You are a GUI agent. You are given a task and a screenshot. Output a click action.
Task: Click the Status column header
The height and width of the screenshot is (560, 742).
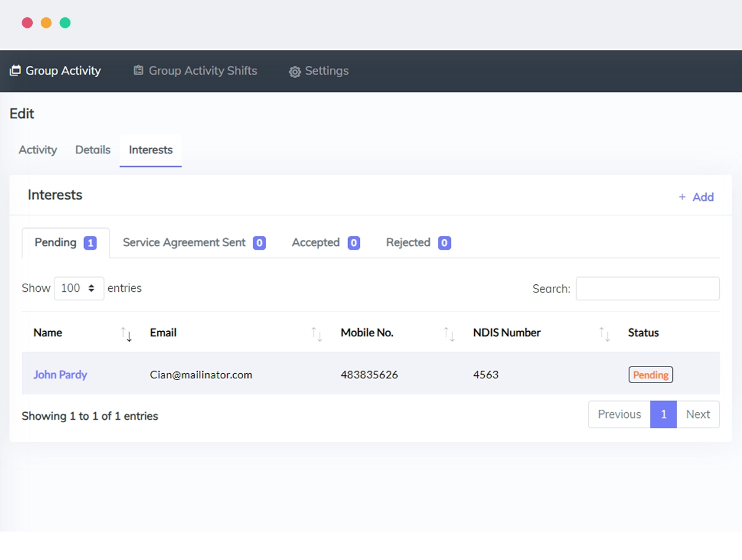pyautogui.click(x=644, y=333)
